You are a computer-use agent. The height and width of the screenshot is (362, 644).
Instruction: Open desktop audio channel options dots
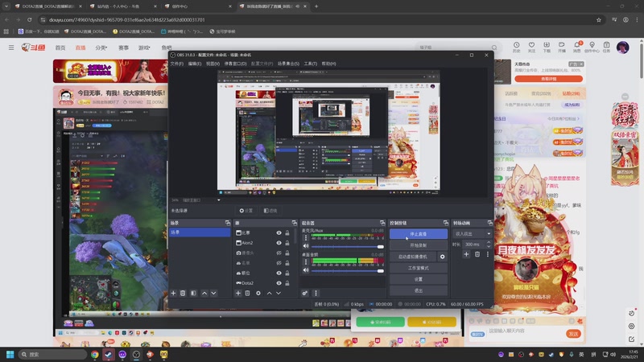click(306, 261)
